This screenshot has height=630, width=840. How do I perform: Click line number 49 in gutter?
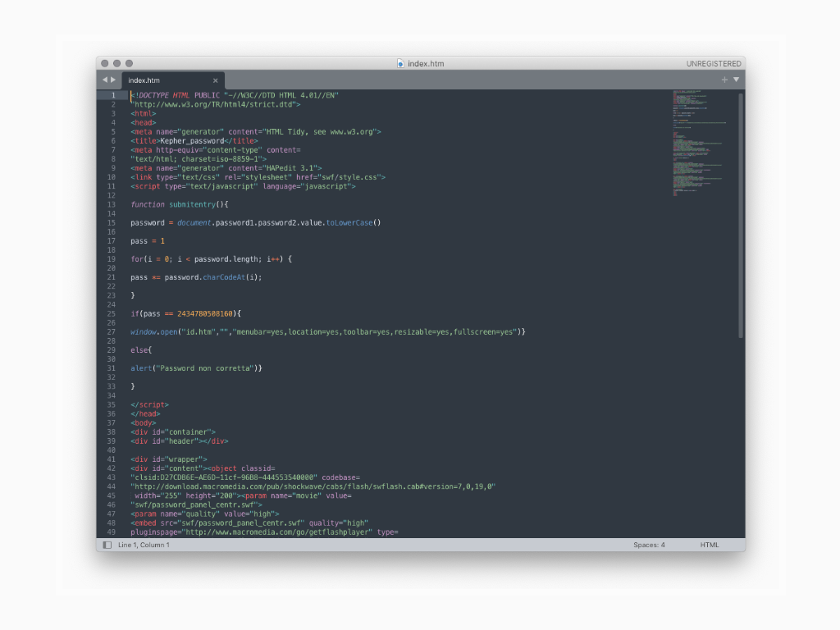click(112, 532)
